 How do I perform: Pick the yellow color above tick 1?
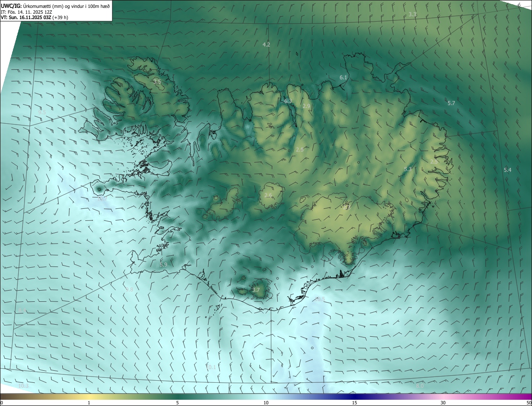click(89, 396)
